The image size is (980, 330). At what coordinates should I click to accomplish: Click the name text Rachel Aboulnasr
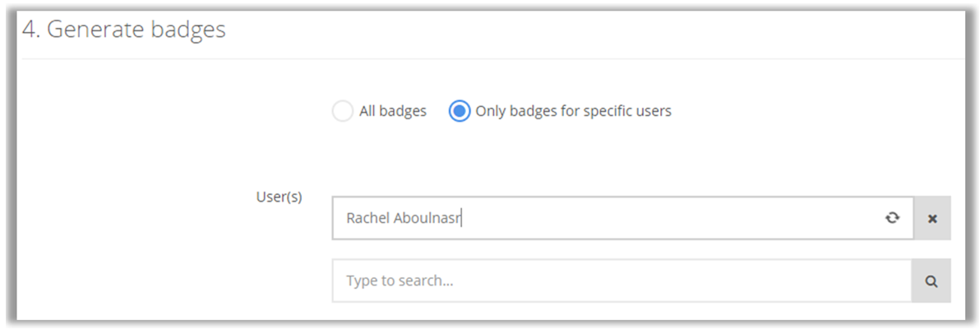[404, 218]
